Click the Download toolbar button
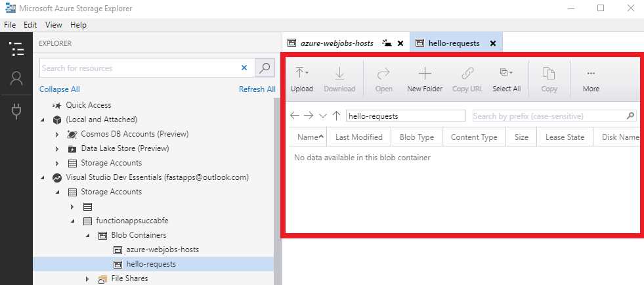The image size is (644, 285). (x=339, y=79)
